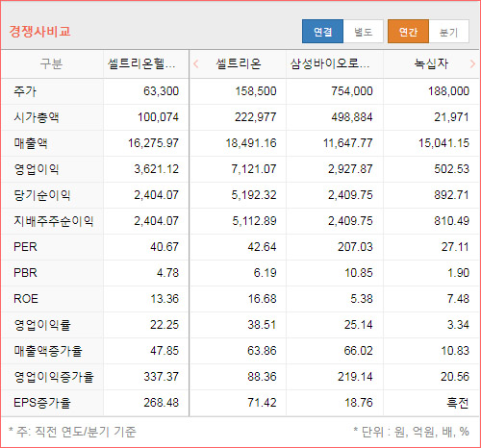The width and height of the screenshot is (481, 448).
Task: Click the 녹십자 price 188,000
Action: point(448,91)
